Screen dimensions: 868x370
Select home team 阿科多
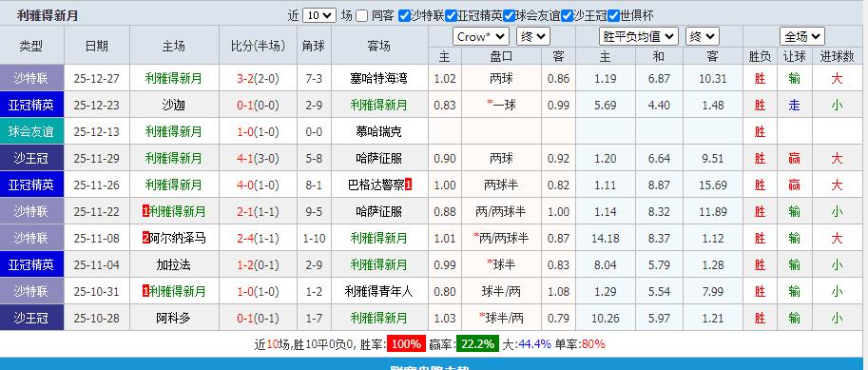pyautogui.click(x=174, y=318)
